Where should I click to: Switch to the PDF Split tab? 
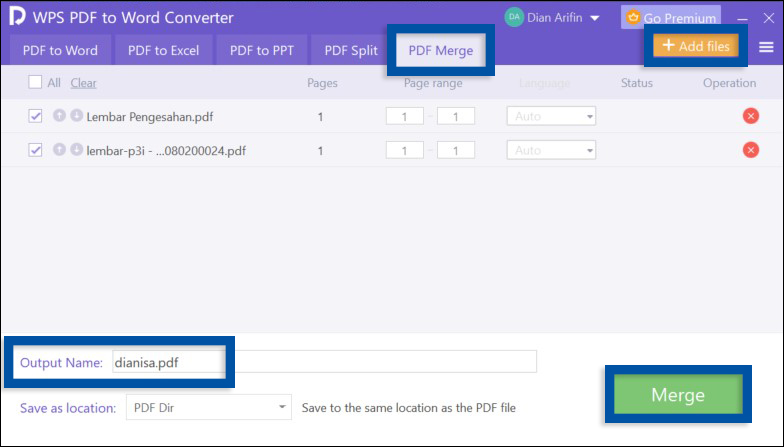350,50
